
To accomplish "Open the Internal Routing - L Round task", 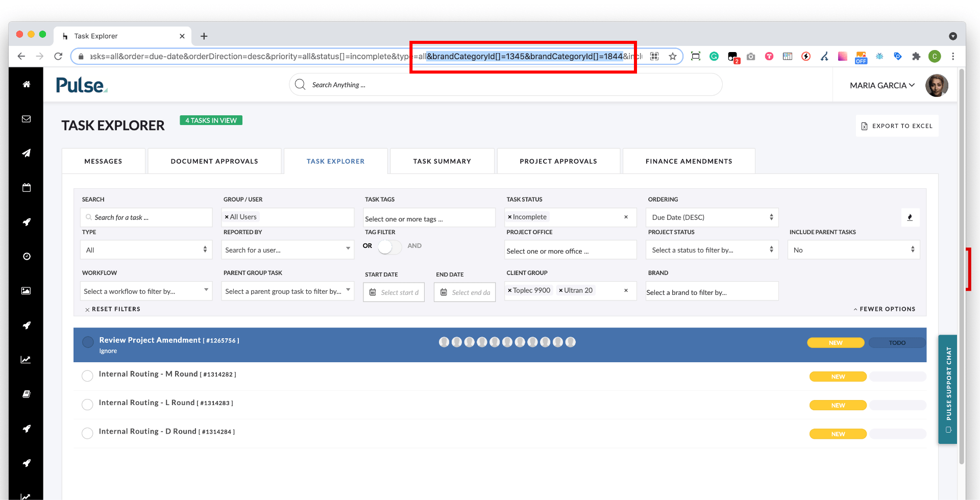I will coord(165,403).
